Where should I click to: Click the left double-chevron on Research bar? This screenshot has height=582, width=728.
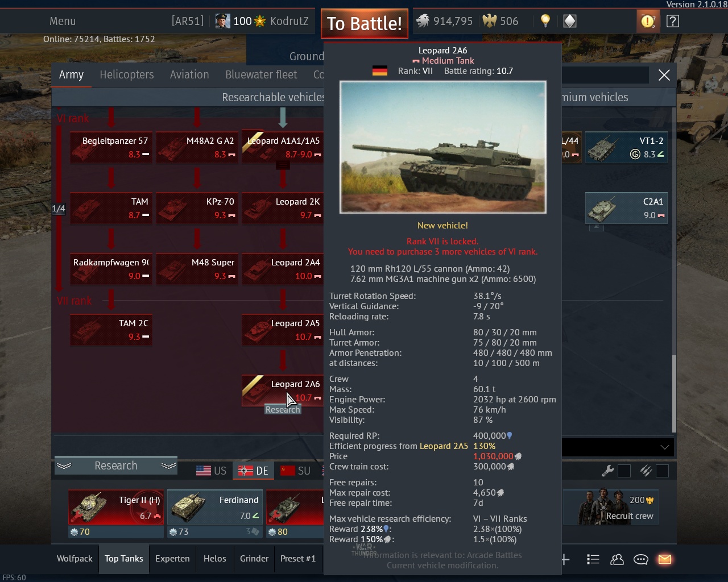(x=64, y=465)
